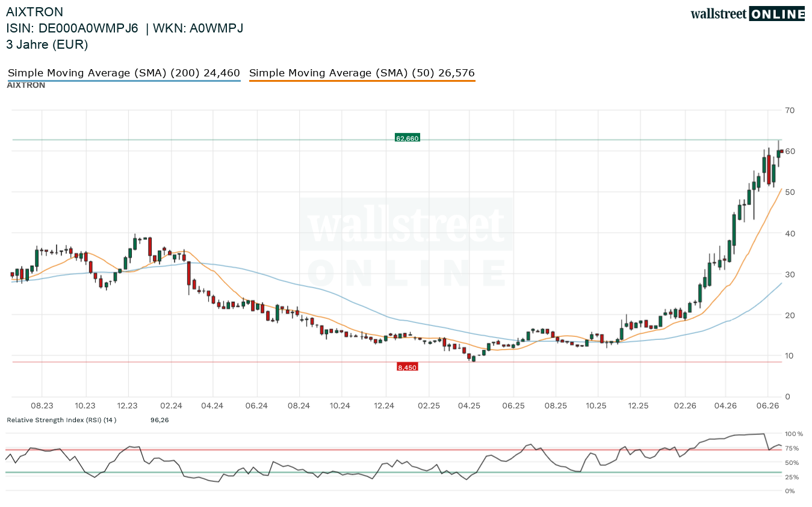The image size is (812, 507).
Task: Click the AIXTRON title heading
Action: (x=34, y=12)
